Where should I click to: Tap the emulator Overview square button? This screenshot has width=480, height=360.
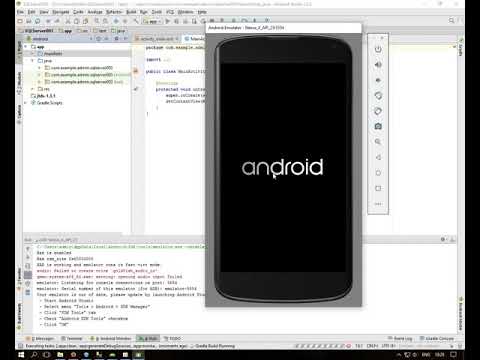(x=378, y=188)
